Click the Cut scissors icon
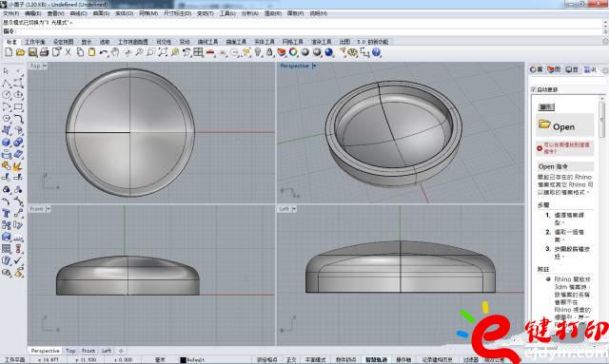This screenshot has height=364, width=609. tap(68, 52)
